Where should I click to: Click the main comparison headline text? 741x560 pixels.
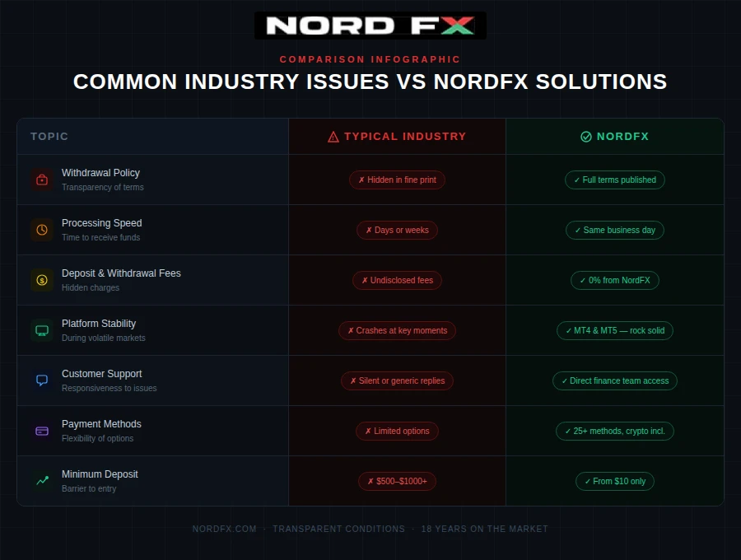tap(370, 82)
